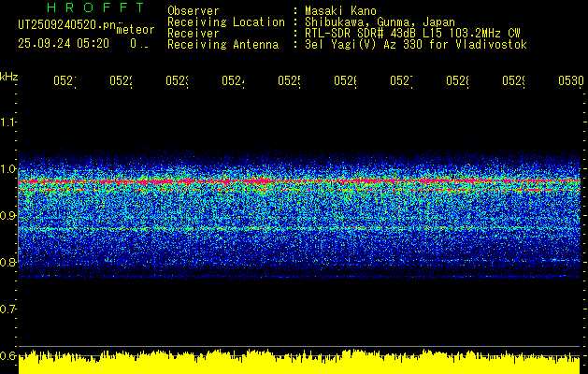Click the 0.7 frequency axis label
588x374 pixels.
[x=7, y=309]
